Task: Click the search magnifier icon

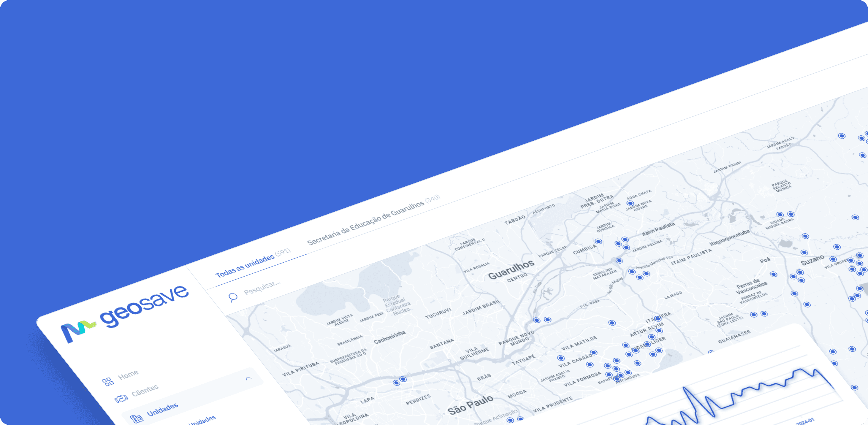Action: pyautogui.click(x=233, y=297)
